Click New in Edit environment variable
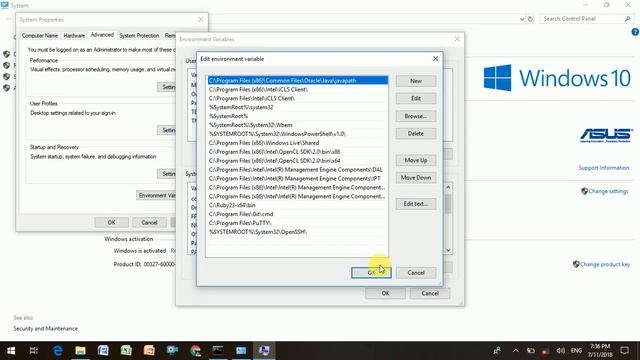The width and height of the screenshot is (640, 360). coord(416,81)
